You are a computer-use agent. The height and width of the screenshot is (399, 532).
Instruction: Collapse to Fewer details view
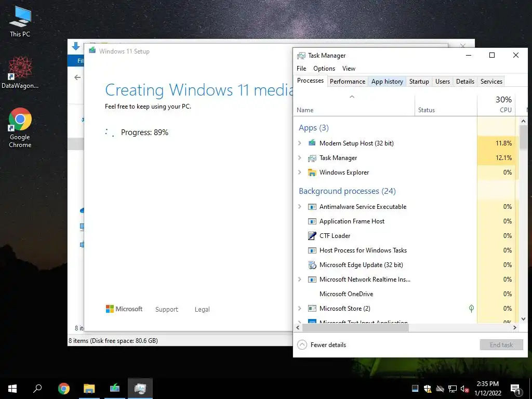click(x=322, y=345)
